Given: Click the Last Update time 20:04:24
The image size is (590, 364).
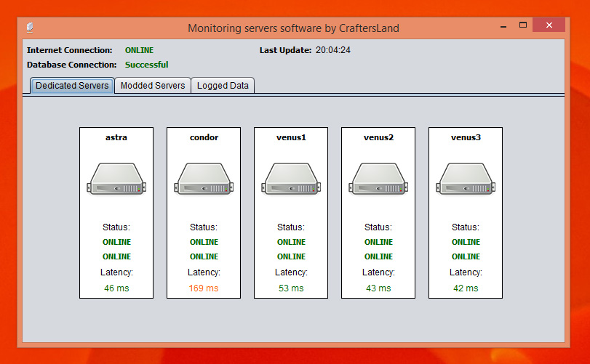Looking at the screenshot, I should coord(333,50).
